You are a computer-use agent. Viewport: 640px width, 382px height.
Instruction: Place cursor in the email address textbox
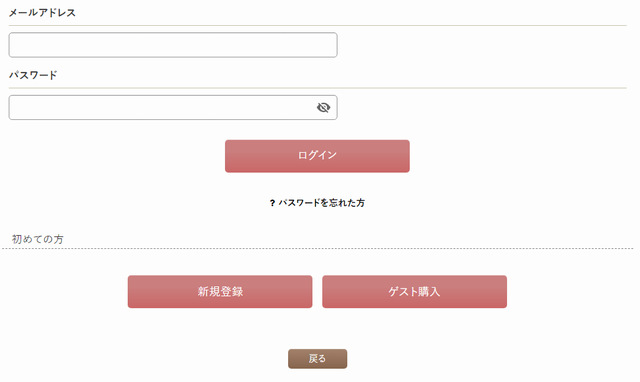pyautogui.click(x=173, y=45)
